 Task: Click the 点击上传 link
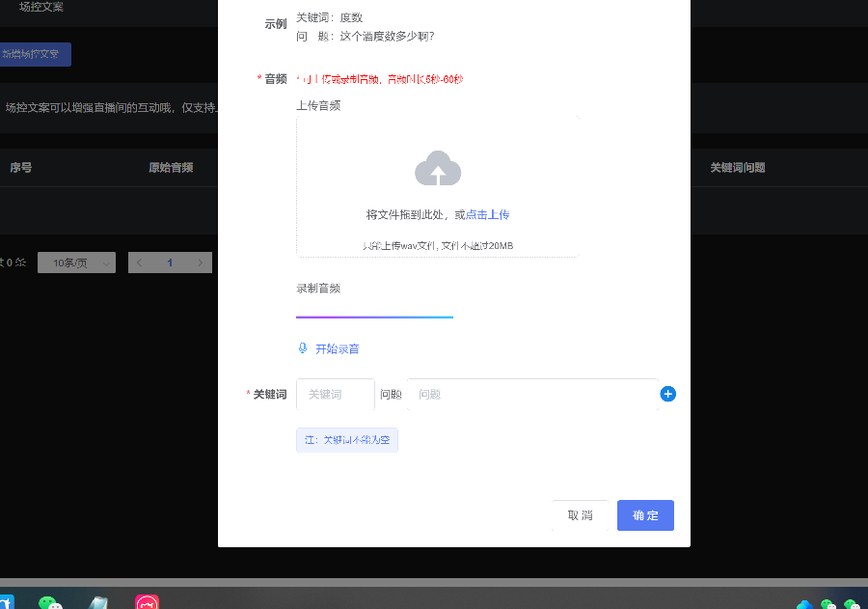pos(487,214)
